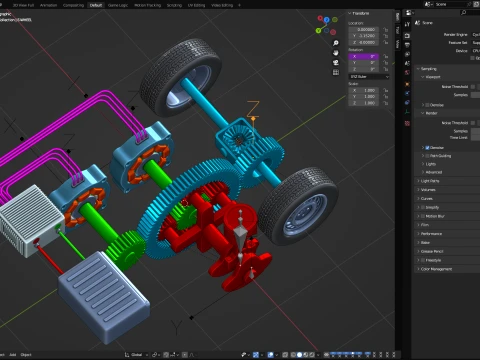Image resolution: width=480 pixels, height=360 pixels.
Task: Click the green Y axis gizmo ball
Action: point(319,31)
